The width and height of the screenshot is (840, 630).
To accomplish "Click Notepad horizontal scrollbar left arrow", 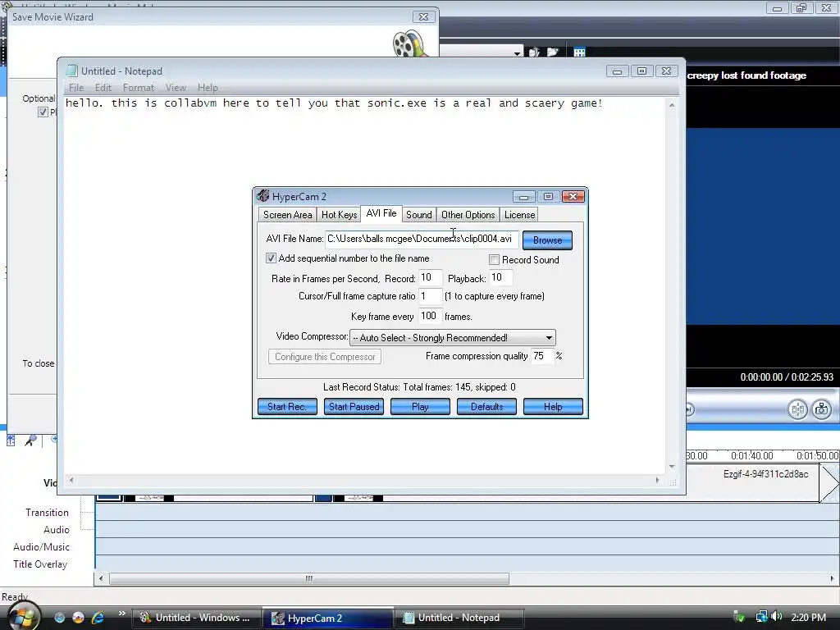I will click(x=71, y=480).
